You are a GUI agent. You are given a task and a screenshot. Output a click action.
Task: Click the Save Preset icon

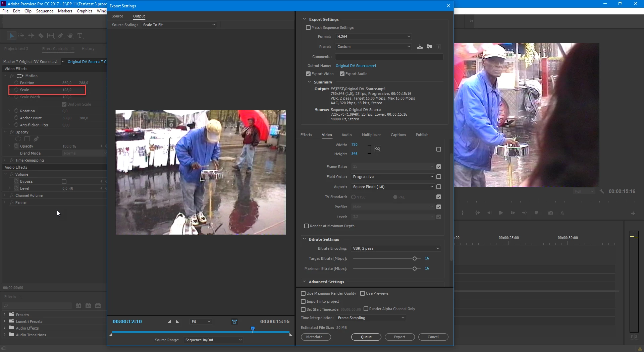point(420,47)
